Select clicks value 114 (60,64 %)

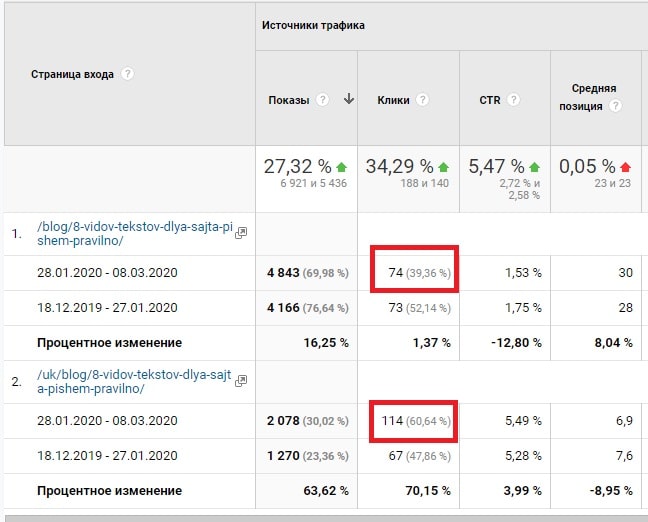(x=416, y=421)
